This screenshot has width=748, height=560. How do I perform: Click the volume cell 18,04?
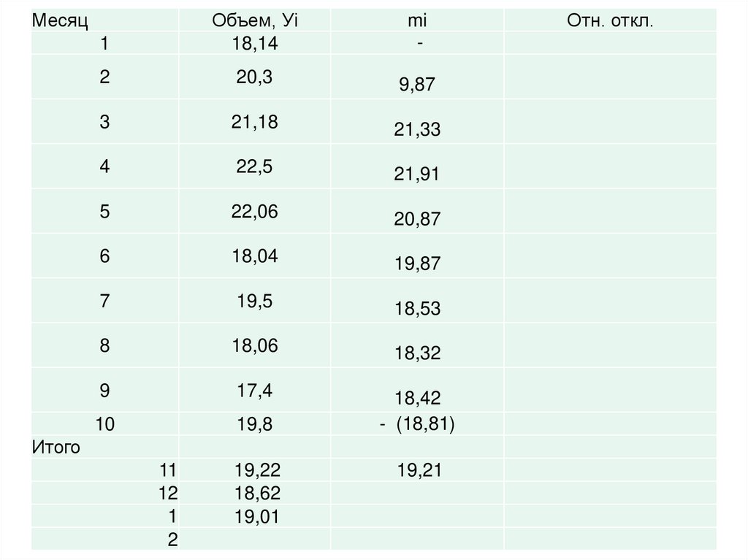point(255,256)
